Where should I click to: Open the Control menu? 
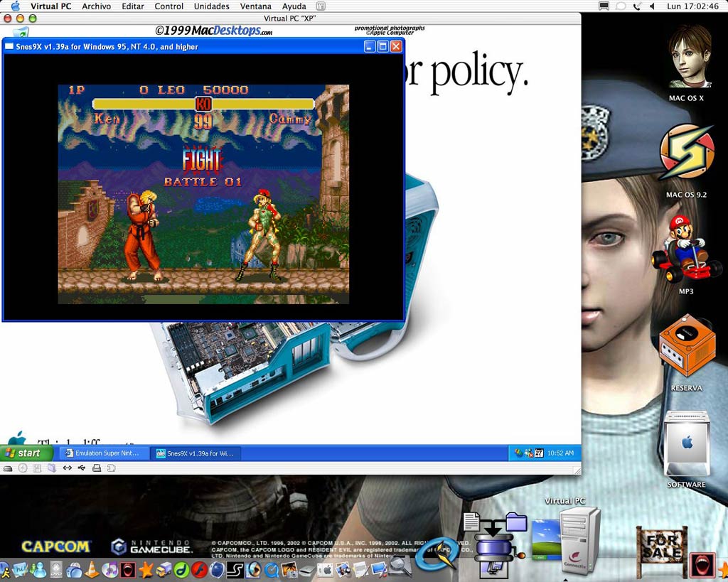169,6
